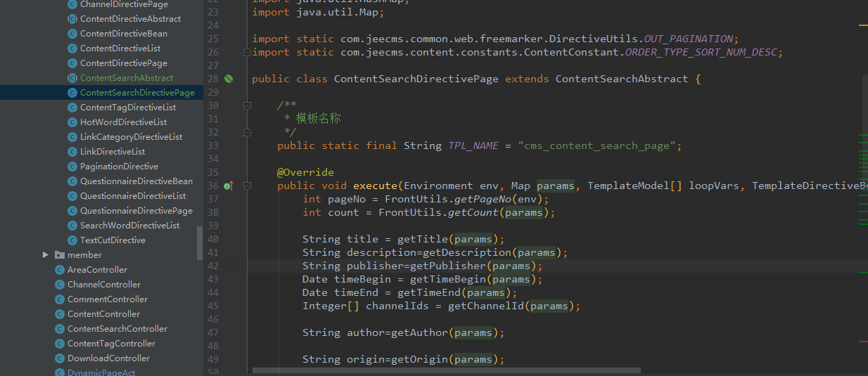This screenshot has height=376, width=868.
Task: Collapse the import block using its fold marker
Action: (247, 52)
